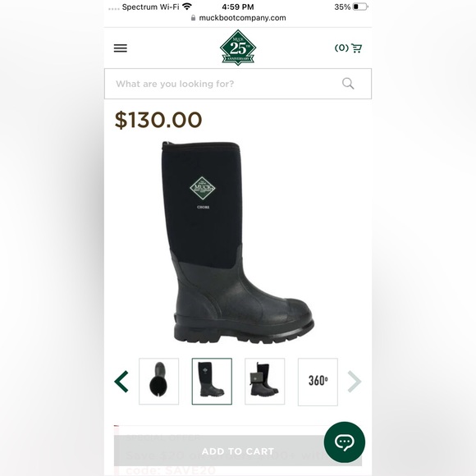This screenshot has height=476, width=476.
Task: Open the hamburger navigation menu
Action: (x=121, y=48)
